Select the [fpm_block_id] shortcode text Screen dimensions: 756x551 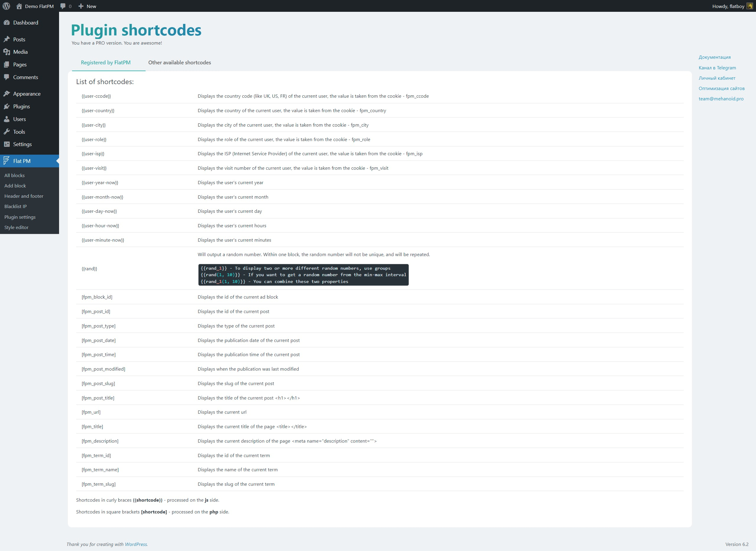(x=97, y=297)
